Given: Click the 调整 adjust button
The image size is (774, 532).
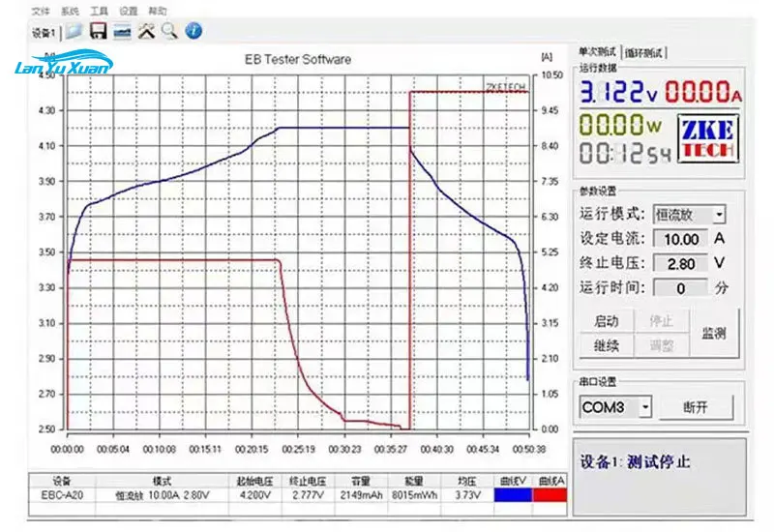Looking at the screenshot, I should [662, 345].
